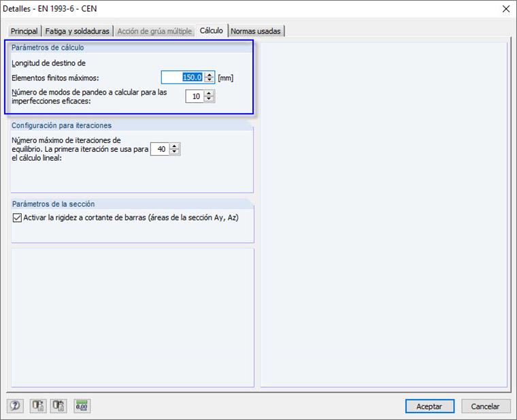The height and width of the screenshot is (420, 517).
Task: Open the units and decimal places icon
Action: [82, 406]
